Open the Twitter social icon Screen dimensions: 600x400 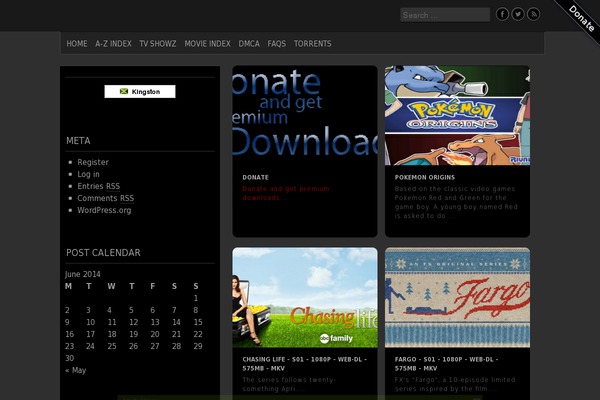pos(518,14)
